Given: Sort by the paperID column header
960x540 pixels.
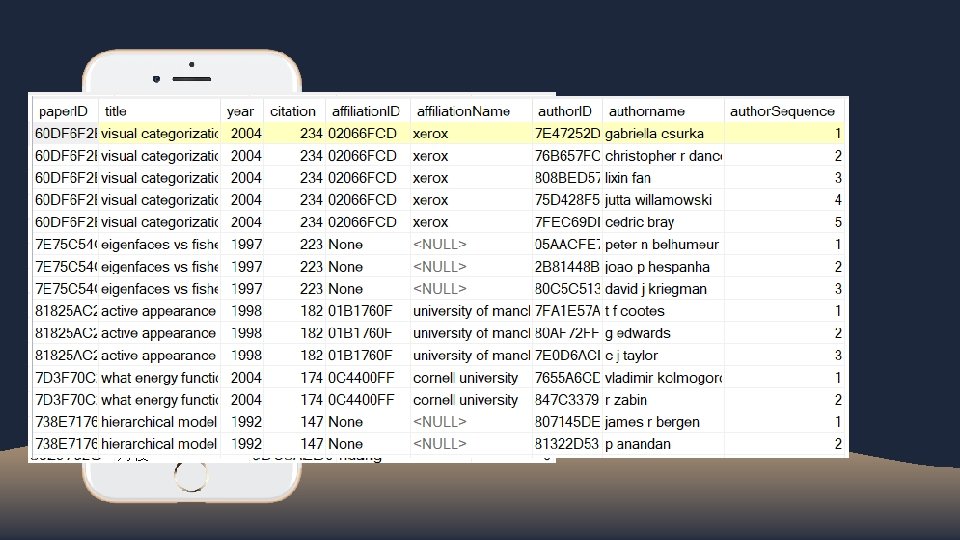Looking at the screenshot, I should (x=65, y=111).
